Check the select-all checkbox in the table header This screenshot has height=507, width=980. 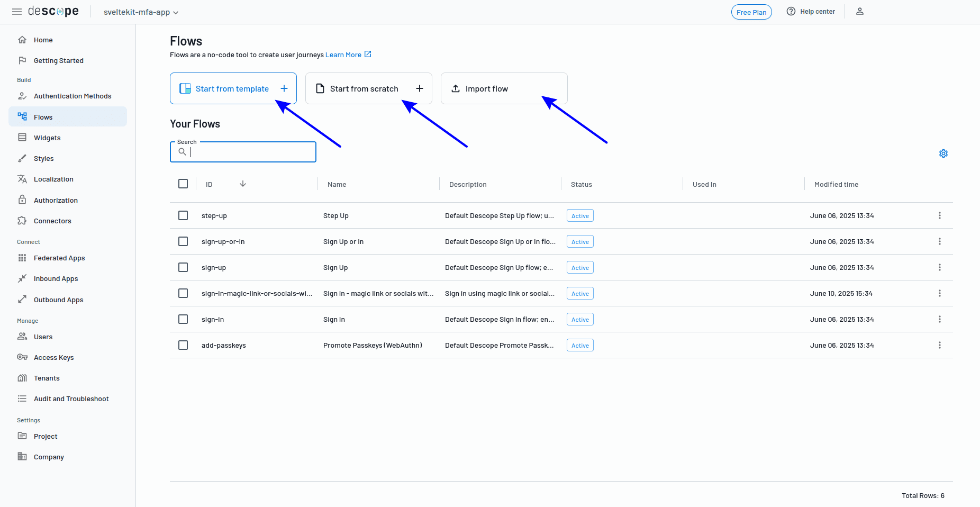(x=183, y=184)
